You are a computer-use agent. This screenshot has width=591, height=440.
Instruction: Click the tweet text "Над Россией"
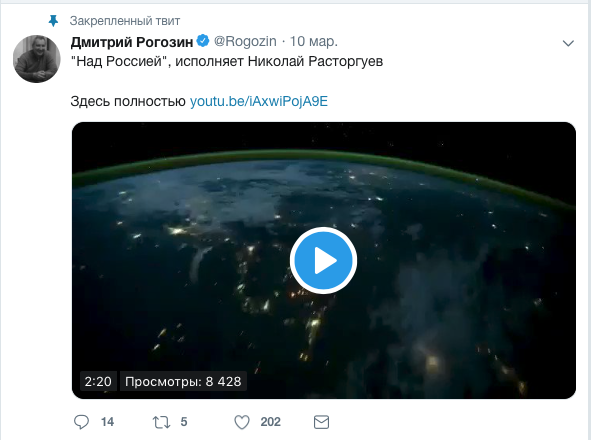click(x=119, y=61)
